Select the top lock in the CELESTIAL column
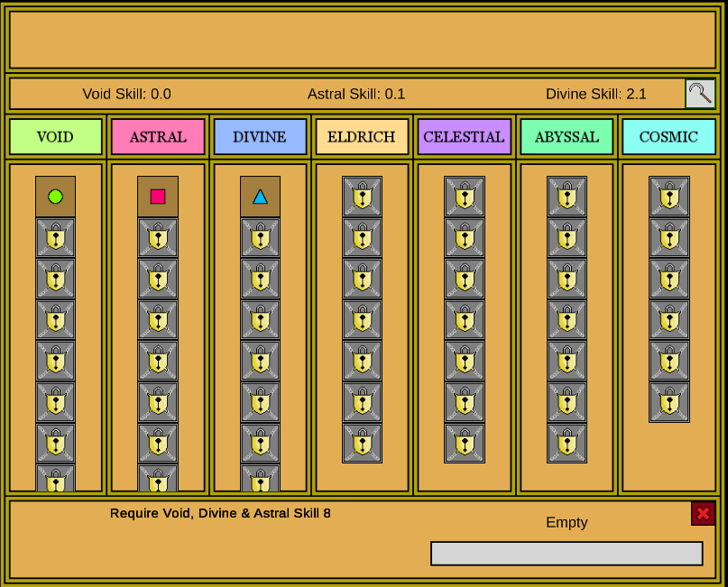 click(x=464, y=195)
